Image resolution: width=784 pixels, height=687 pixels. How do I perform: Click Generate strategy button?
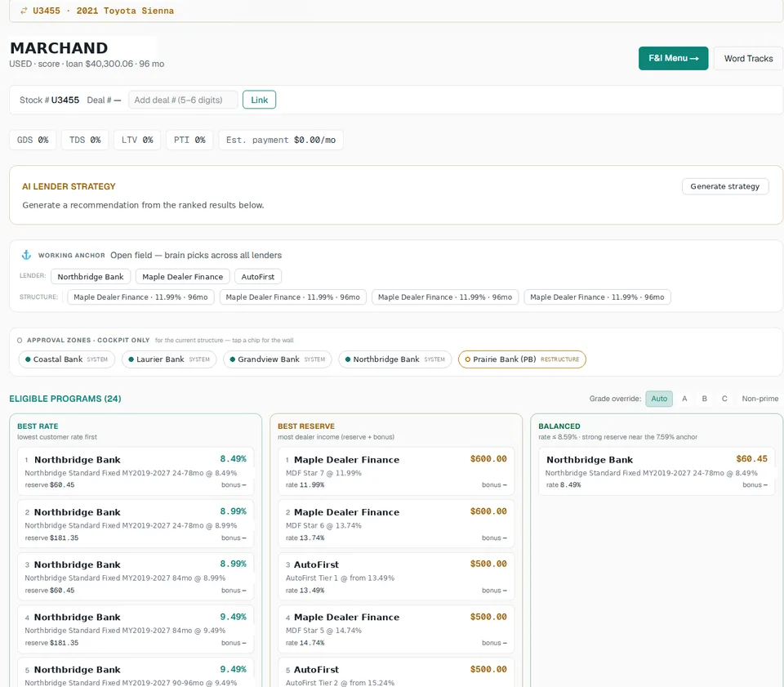pos(724,186)
